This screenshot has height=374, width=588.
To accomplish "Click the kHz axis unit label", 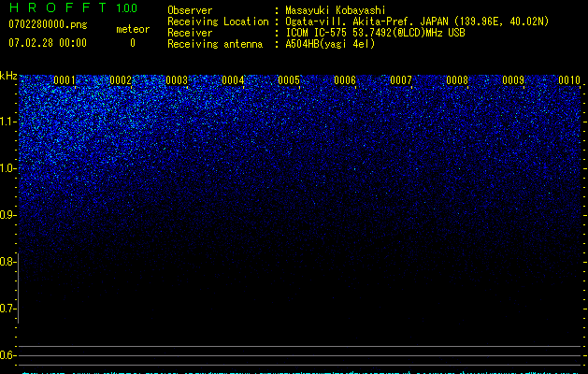I will tap(8, 76).
